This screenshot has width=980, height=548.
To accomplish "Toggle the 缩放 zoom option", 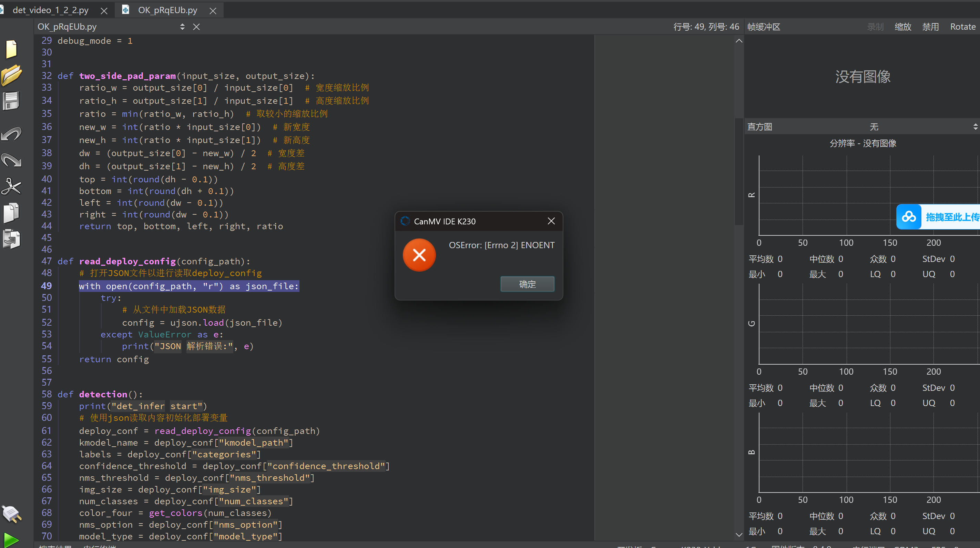I will (x=903, y=27).
